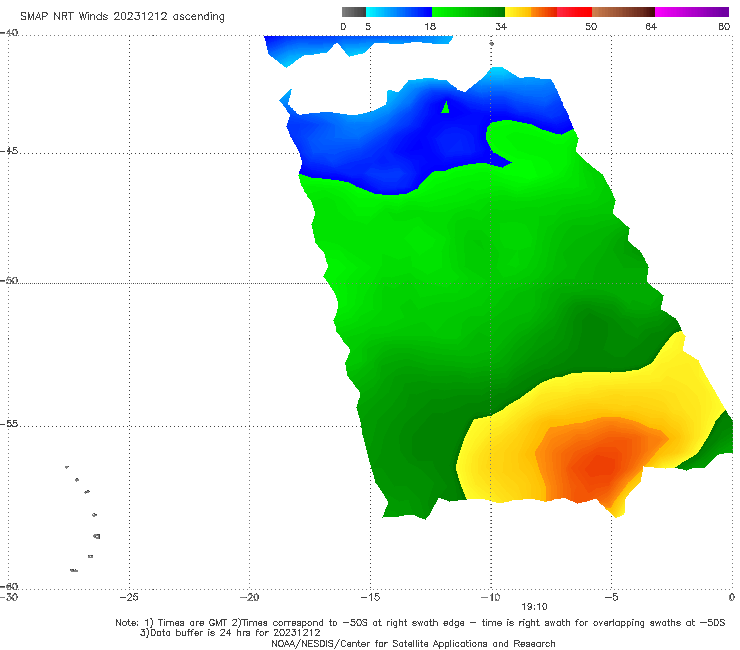The width and height of the screenshot is (740, 650).
Task: Click the 'Note: 1) Times are GMT' text line
Action: tap(420, 623)
